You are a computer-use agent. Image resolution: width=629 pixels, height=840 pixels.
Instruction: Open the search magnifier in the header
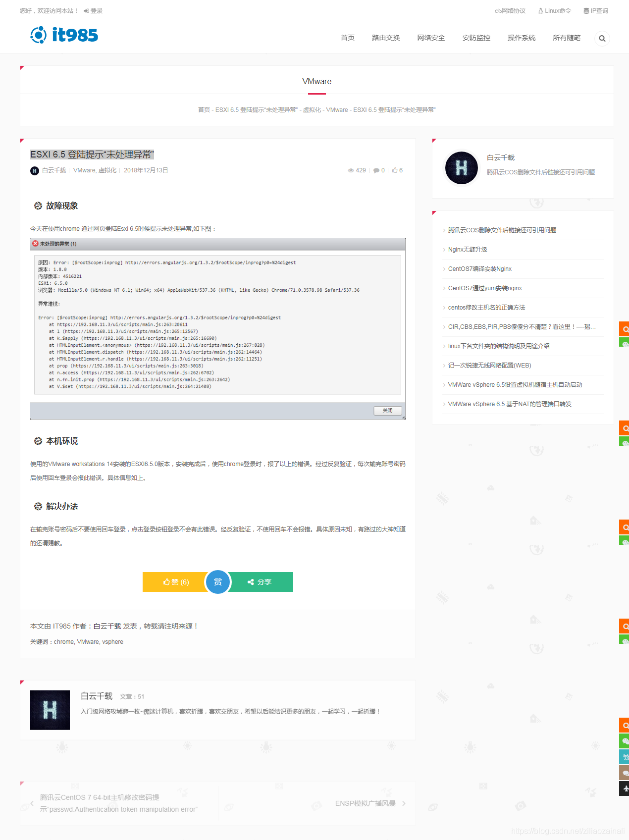602,39
